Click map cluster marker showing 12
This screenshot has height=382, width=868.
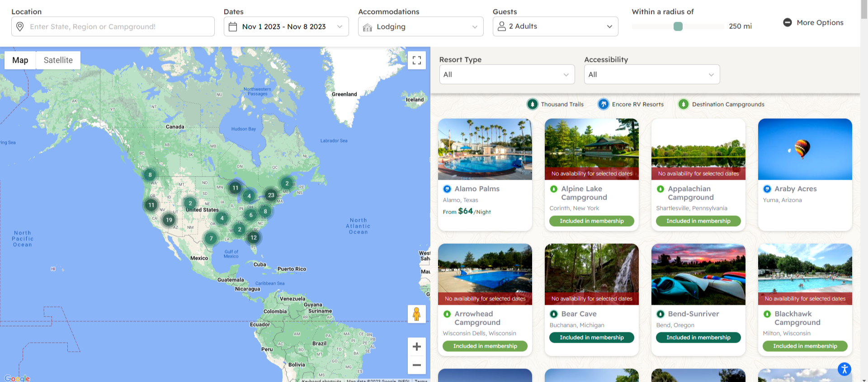coord(254,238)
